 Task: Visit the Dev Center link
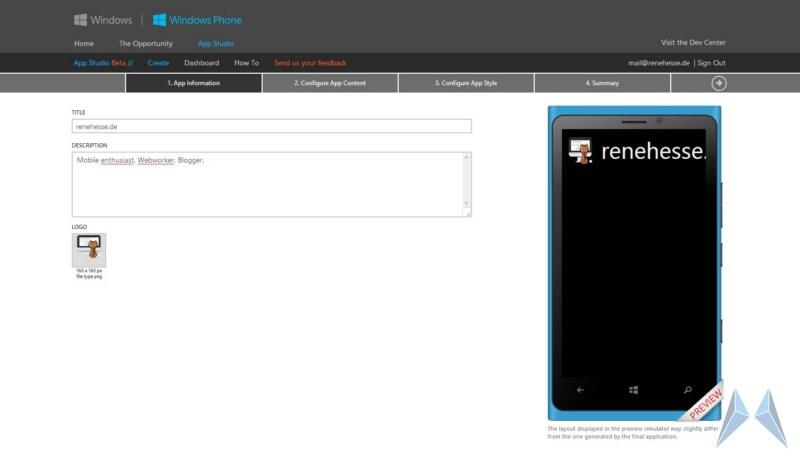(693, 43)
